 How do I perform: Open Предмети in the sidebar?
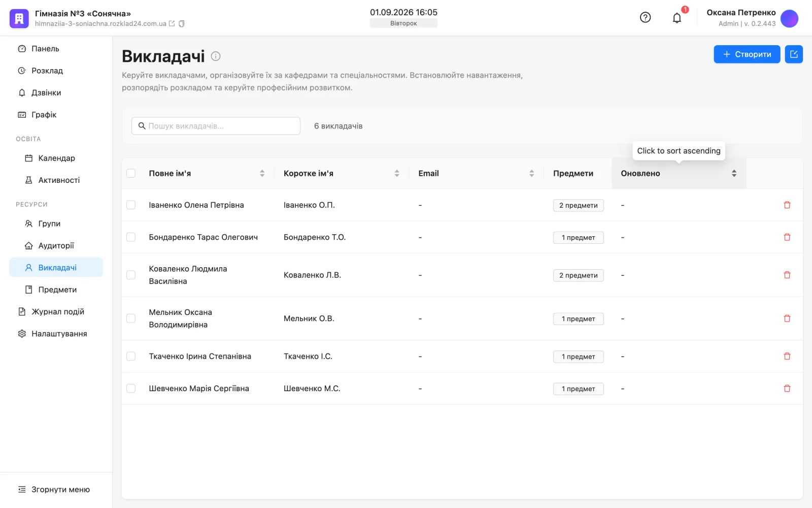click(56, 290)
